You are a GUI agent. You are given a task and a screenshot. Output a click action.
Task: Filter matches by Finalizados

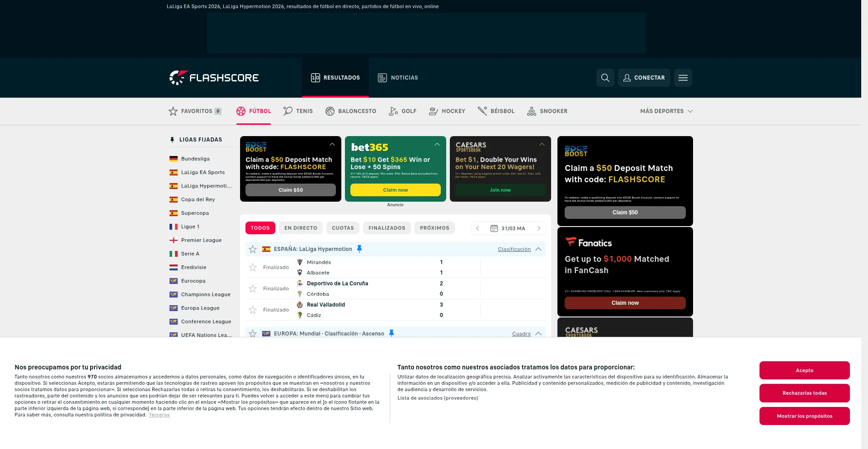pyautogui.click(x=387, y=228)
